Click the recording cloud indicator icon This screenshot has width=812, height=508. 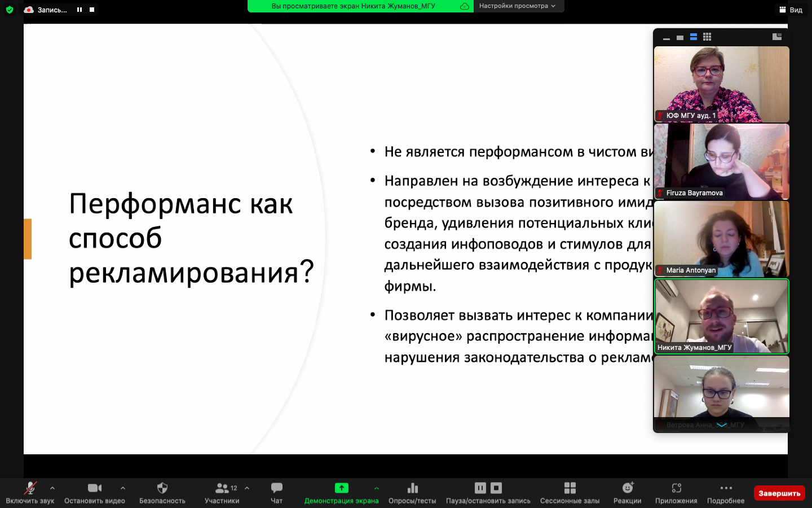(29, 10)
